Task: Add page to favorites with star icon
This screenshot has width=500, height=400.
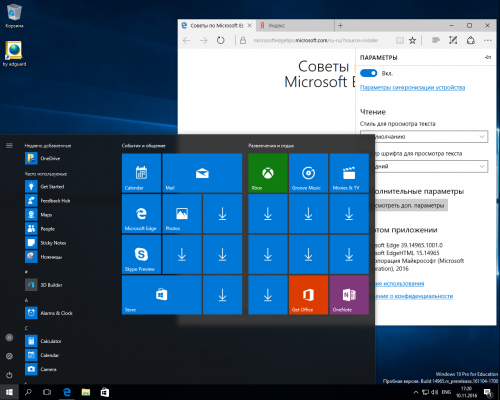Action: (412, 40)
